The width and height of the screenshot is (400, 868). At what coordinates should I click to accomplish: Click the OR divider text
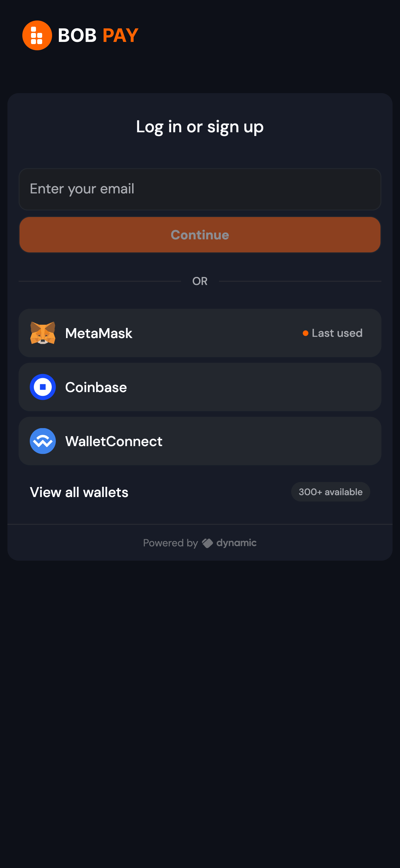click(x=200, y=281)
